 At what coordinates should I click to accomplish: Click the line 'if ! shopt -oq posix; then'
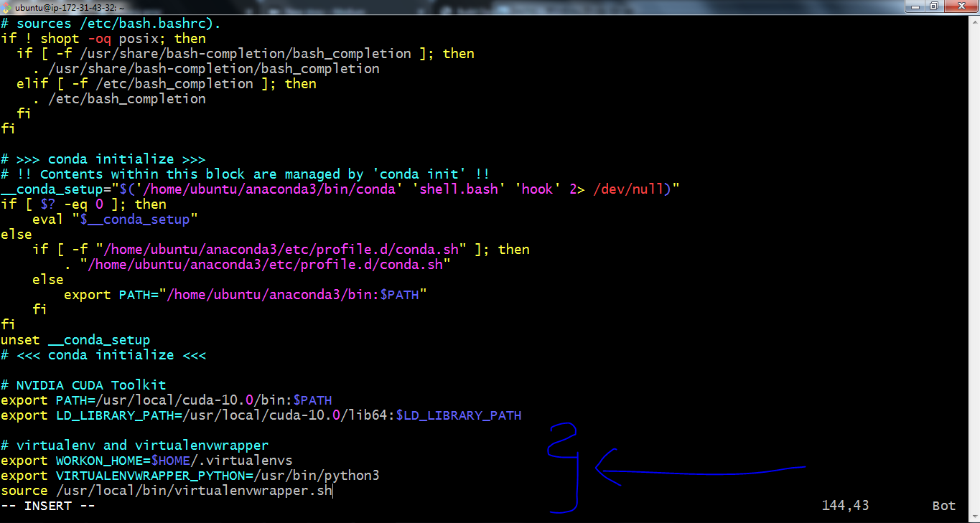tap(103, 39)
